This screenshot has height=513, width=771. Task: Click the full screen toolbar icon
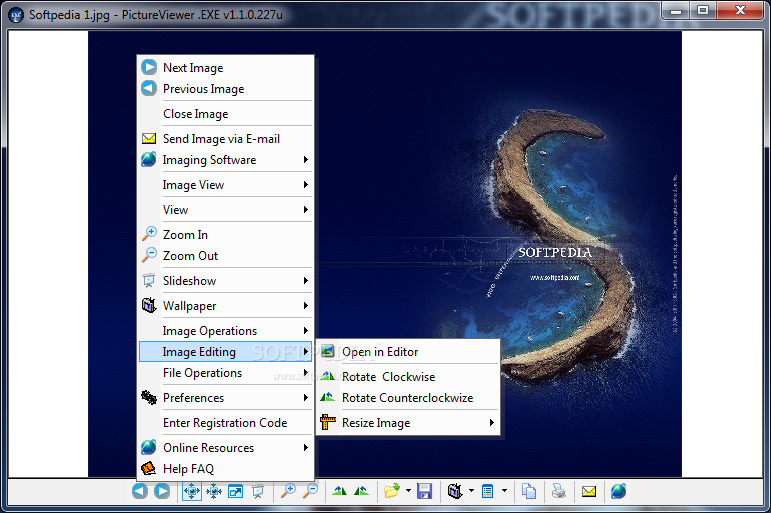pyautogui.click(x=236, y=491)
